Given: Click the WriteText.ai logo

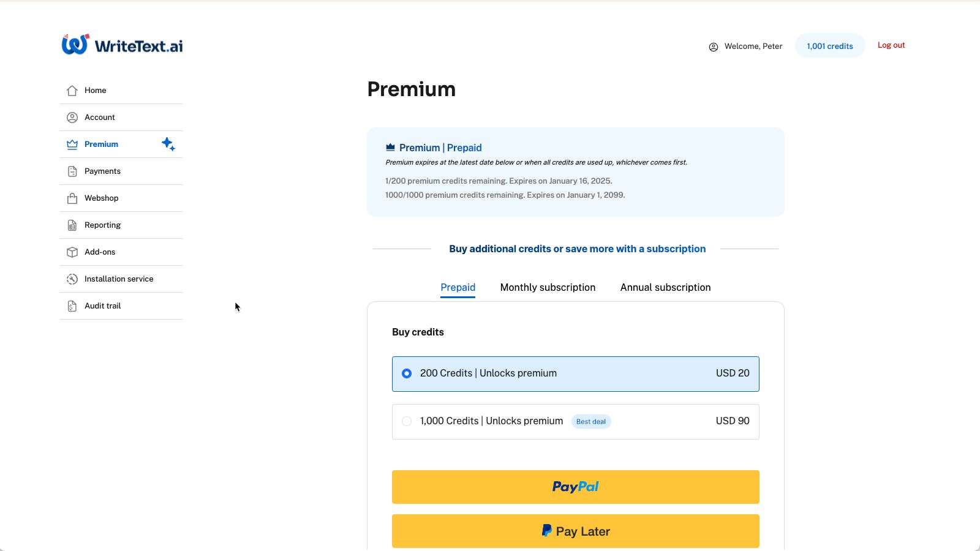Looking at the screenshot, I should 122,45.
